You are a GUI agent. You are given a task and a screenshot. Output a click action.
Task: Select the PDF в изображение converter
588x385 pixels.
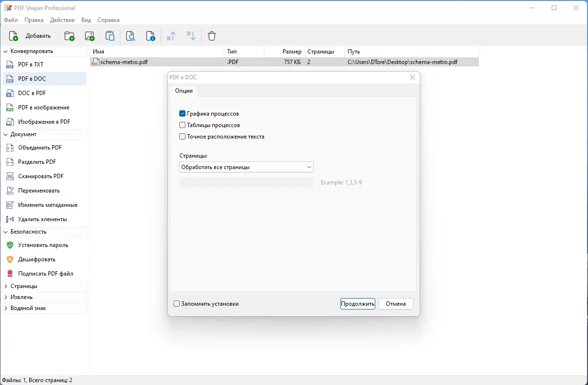pos(47,107)
